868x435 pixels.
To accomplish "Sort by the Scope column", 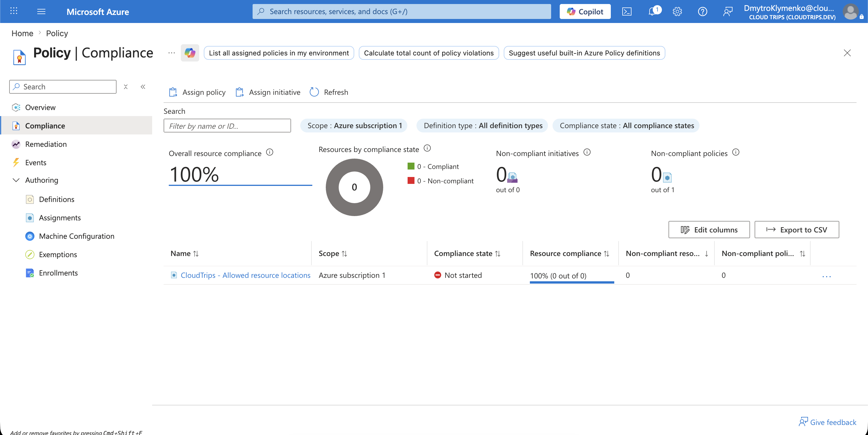I will (x=333, y=253).
